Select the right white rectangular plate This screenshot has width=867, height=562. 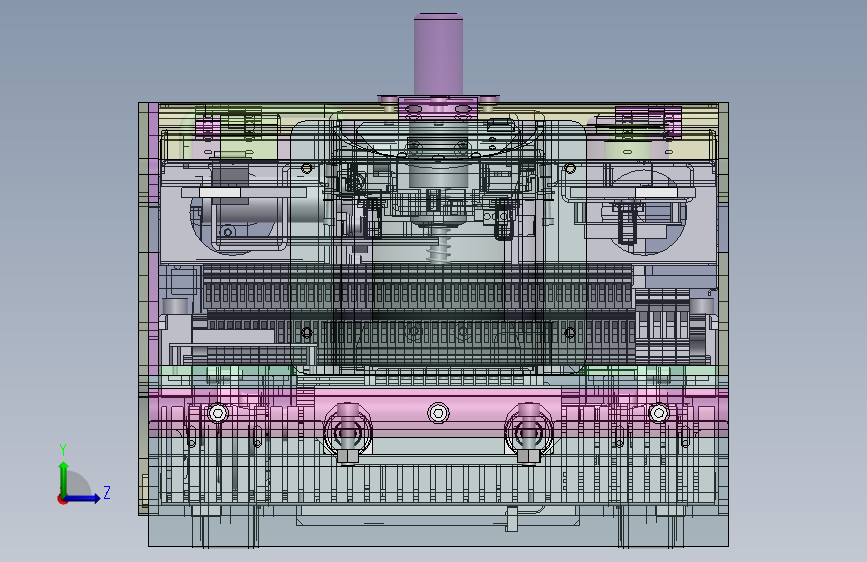(x=656, y=192)
